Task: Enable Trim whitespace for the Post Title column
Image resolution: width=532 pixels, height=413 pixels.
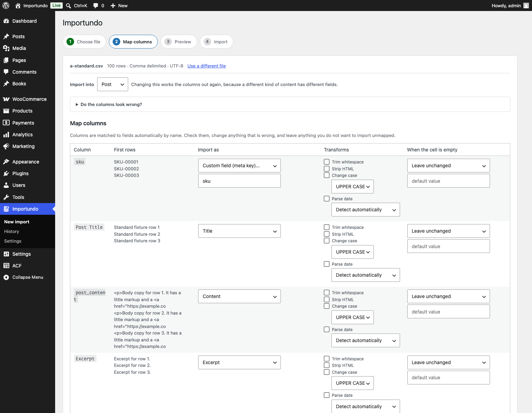Action: pos(327,227)
